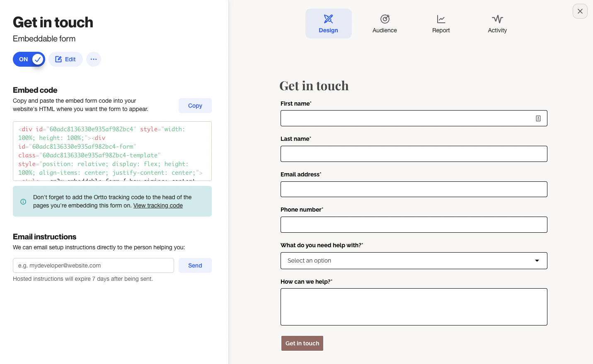Click the 'Embeddable form' subtitle
Viewport: 593px width, 364px height.
[44, 39]
